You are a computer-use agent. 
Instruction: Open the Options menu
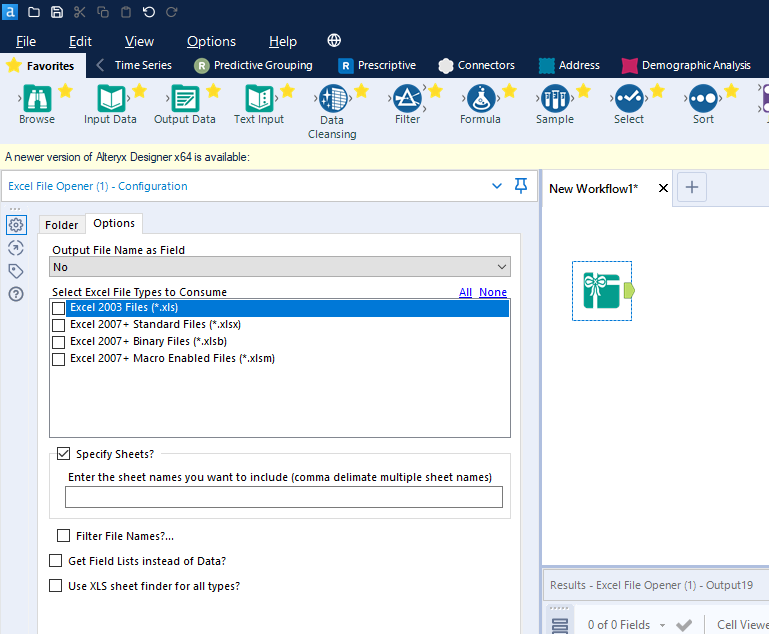click(211, 41)
